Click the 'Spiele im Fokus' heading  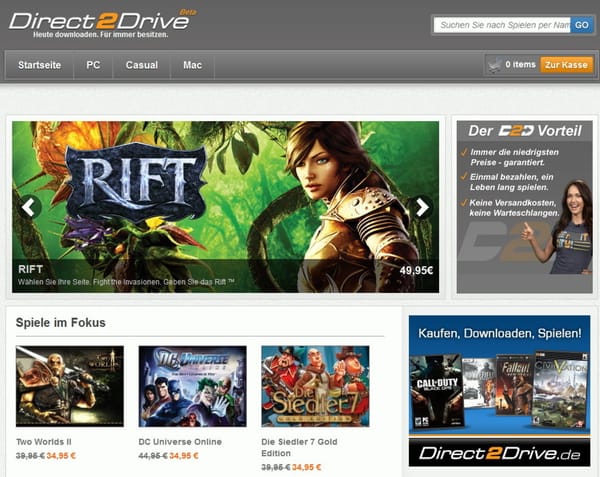click(60, 322)
